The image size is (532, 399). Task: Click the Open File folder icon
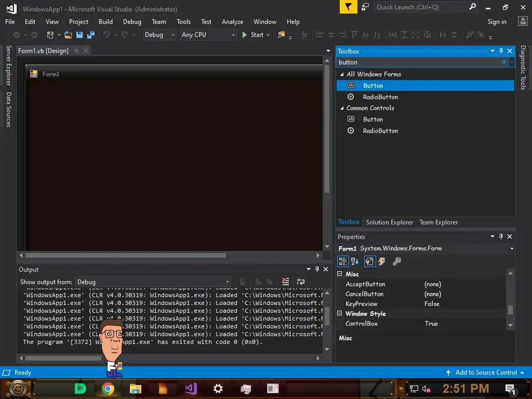(68, 35)
